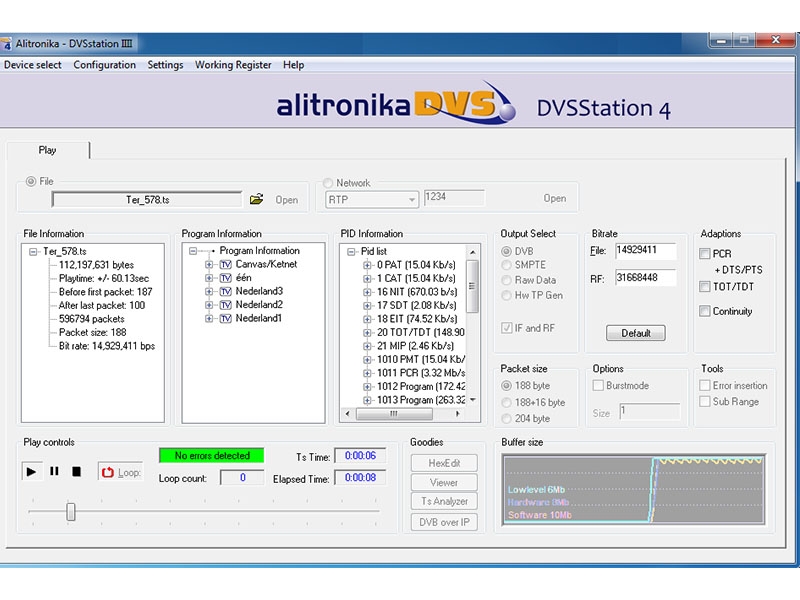
Task: Click Open in the Network section
Action: pyautogui.click(x=555, y=198)
